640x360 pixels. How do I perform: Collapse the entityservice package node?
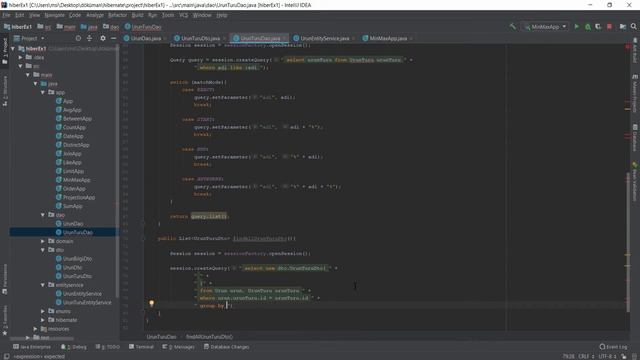click(42, 285)
